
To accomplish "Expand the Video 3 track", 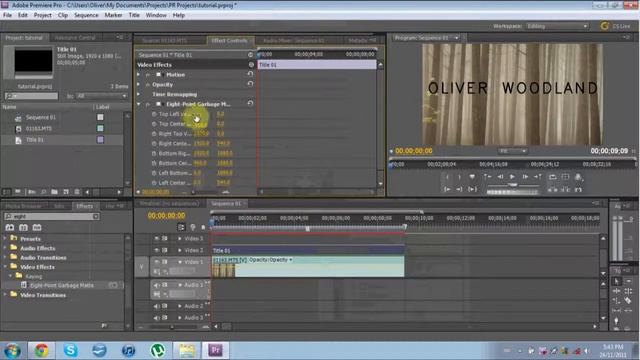I will click(x=180, y=238).
